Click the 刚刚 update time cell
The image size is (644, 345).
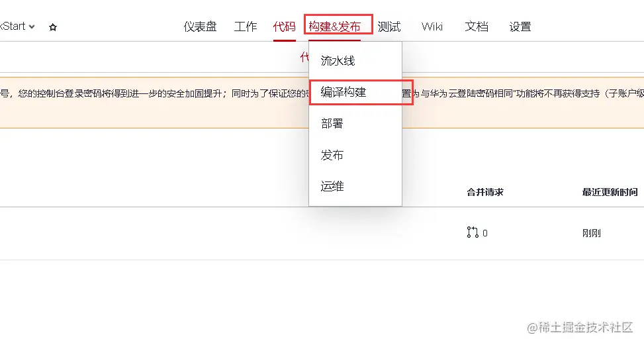[591, 233]
